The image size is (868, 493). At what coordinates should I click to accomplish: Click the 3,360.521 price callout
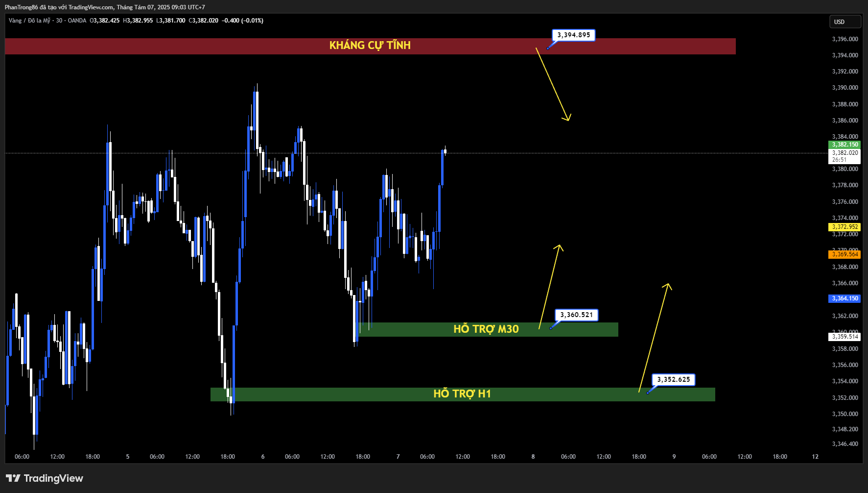576,315
